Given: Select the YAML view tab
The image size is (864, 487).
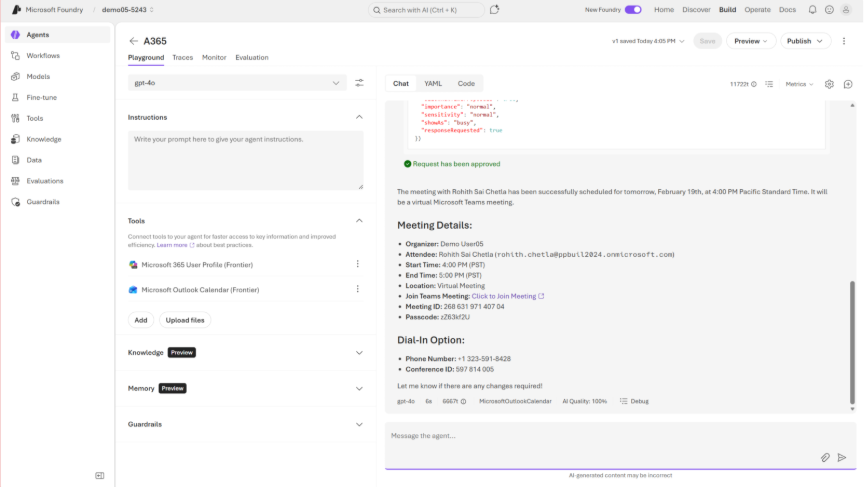Looking at the screenshot, I should point(433,84).
